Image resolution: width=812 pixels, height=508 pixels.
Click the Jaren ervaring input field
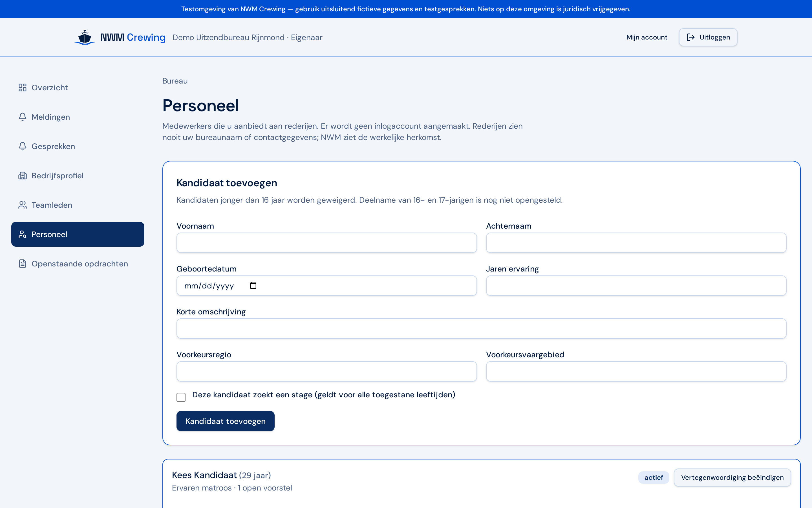coord(636,286)
